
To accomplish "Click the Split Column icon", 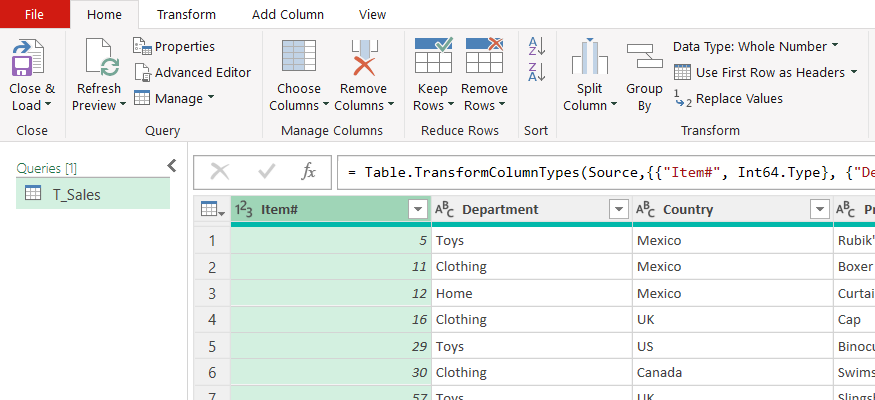I will pos(589,56).
